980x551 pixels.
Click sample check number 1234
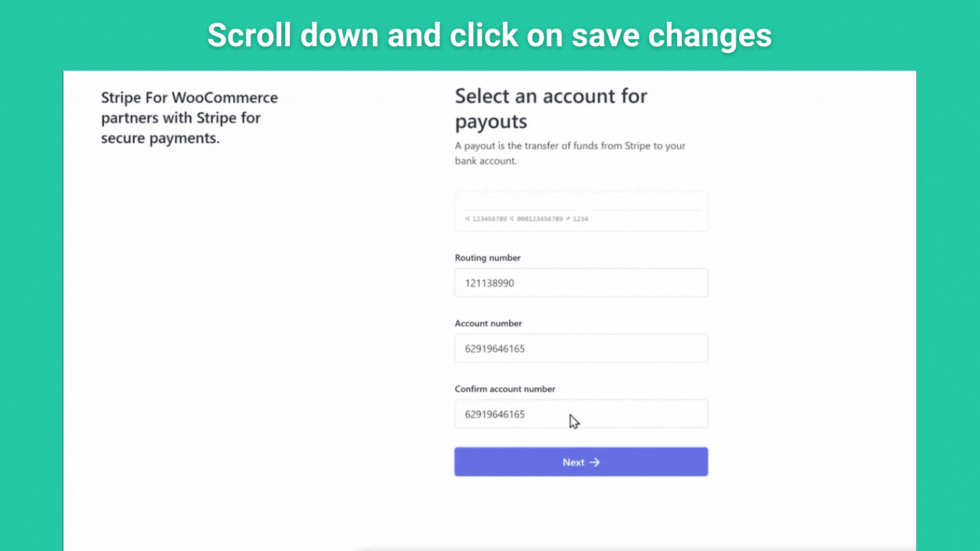click(581, 219)
